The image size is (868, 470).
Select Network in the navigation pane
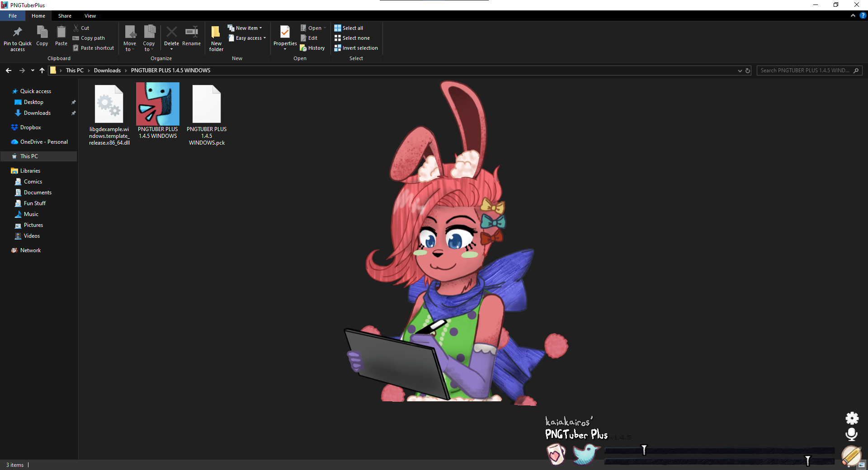coord(30,250)
